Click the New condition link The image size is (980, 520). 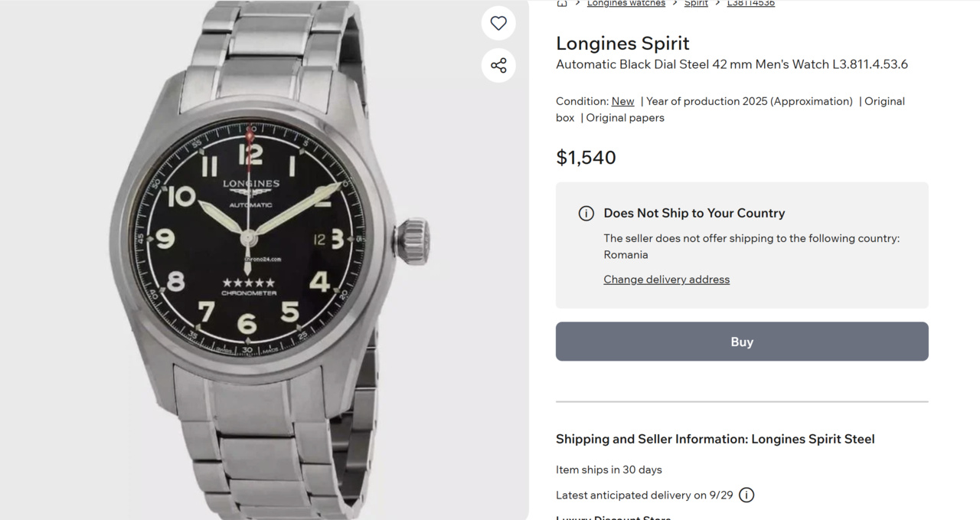[622, 101]
